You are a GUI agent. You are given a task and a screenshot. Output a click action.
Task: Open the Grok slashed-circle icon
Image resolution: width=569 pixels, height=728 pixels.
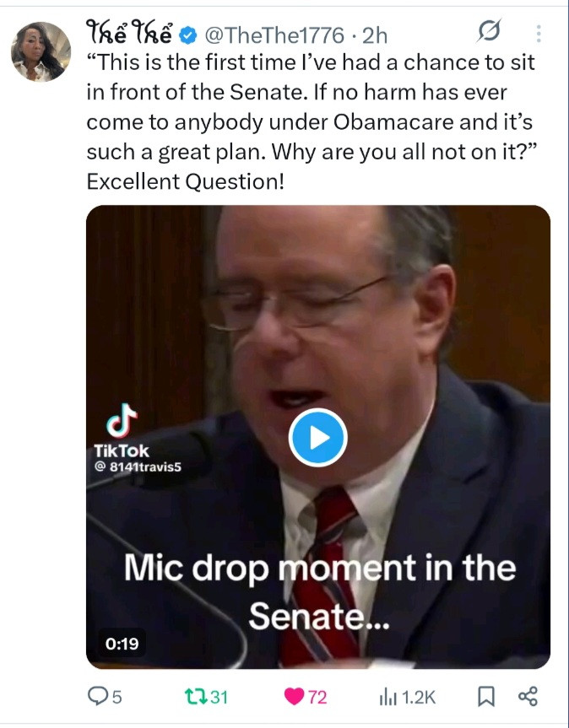coord(488,34)
